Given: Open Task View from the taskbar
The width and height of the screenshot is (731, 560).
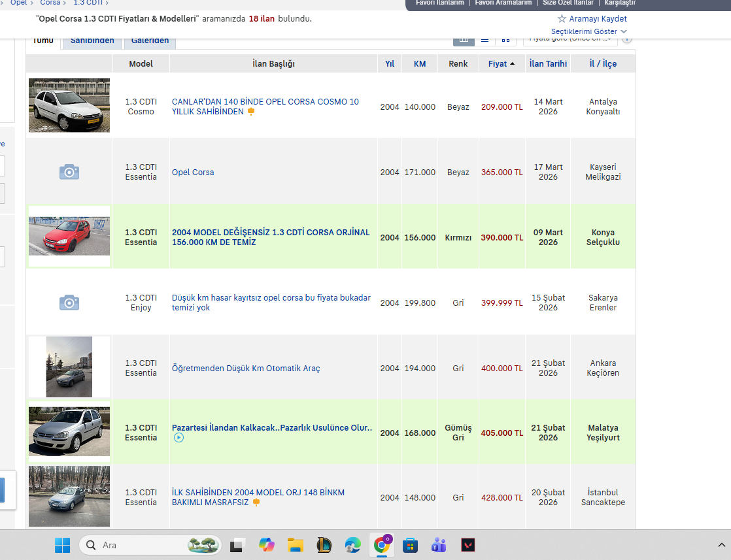Looking at the screenshot, I should [x=237, y=545].
